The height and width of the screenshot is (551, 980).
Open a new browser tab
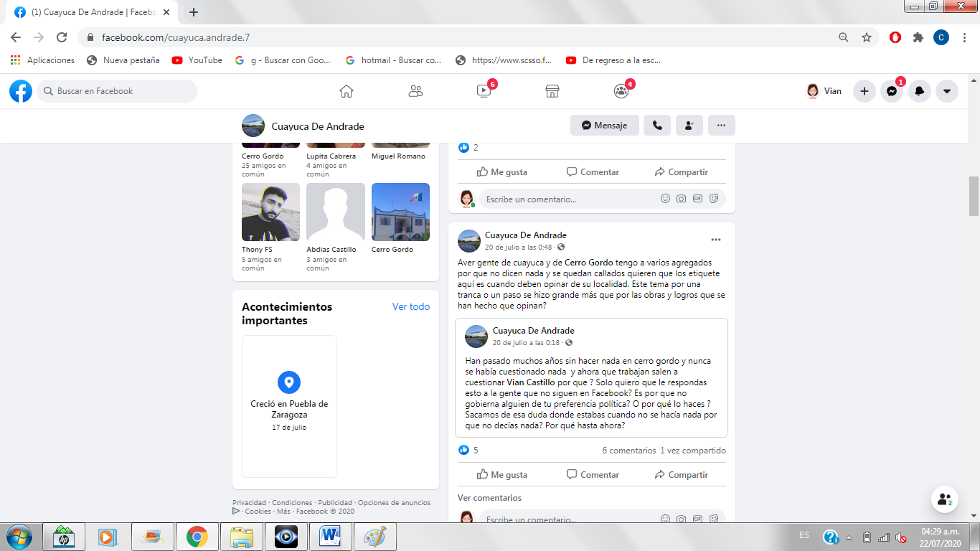click(194, 12)
